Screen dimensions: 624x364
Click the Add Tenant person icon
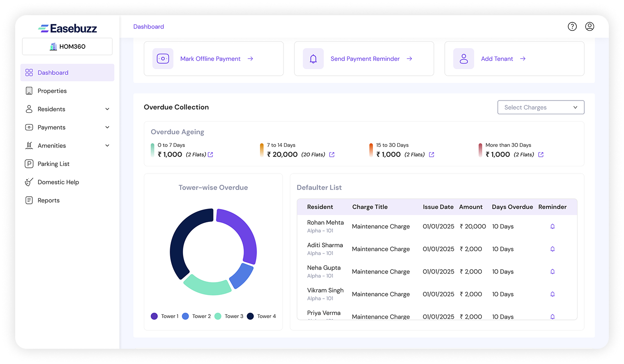(464, 59)
